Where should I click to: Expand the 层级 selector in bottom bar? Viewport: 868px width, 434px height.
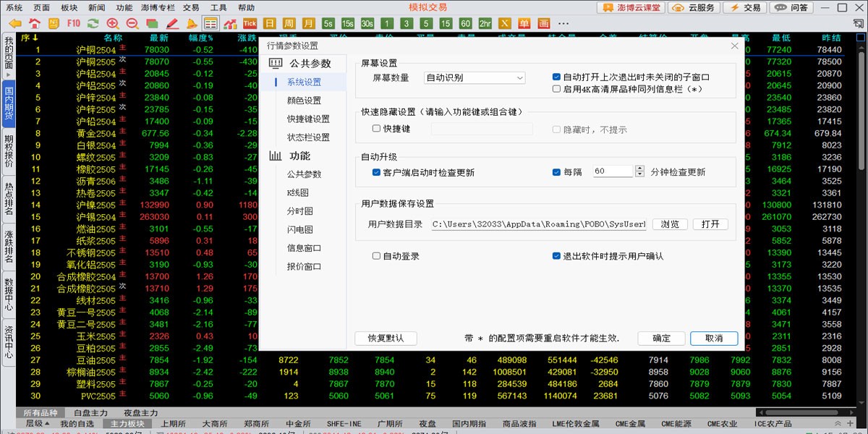(38, 423)
